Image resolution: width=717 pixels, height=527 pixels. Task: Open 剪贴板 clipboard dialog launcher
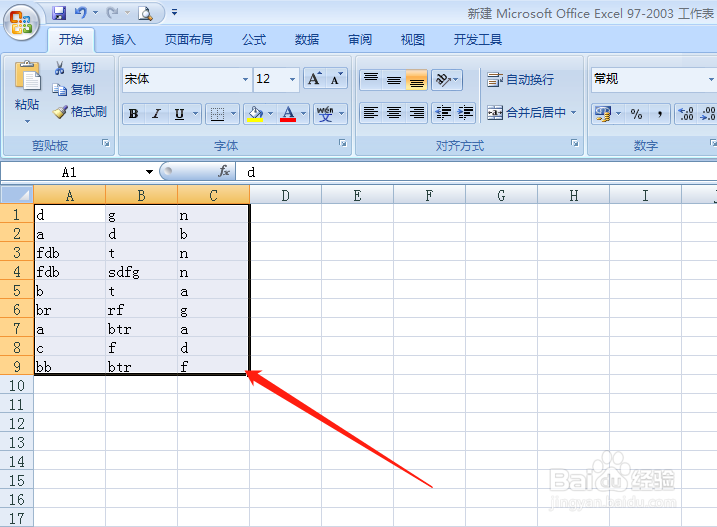[x=106, y=143]
